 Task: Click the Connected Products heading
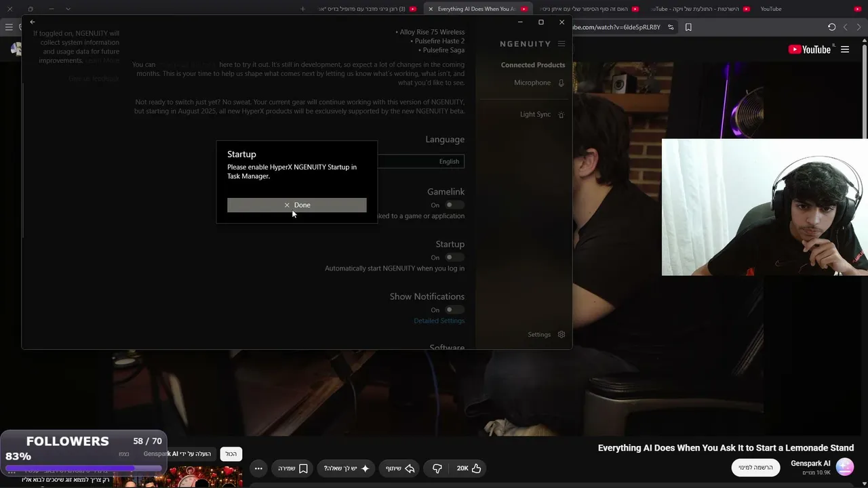point(533,65)
